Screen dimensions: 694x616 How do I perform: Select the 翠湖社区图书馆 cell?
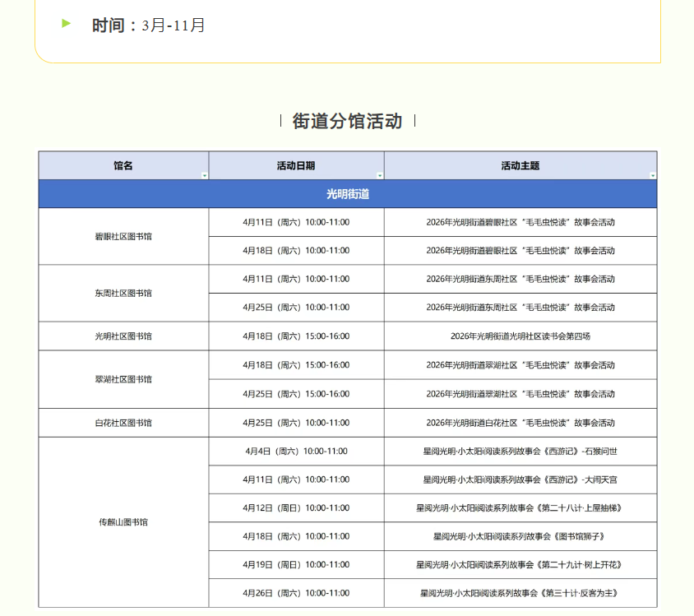tap(123, 379)
